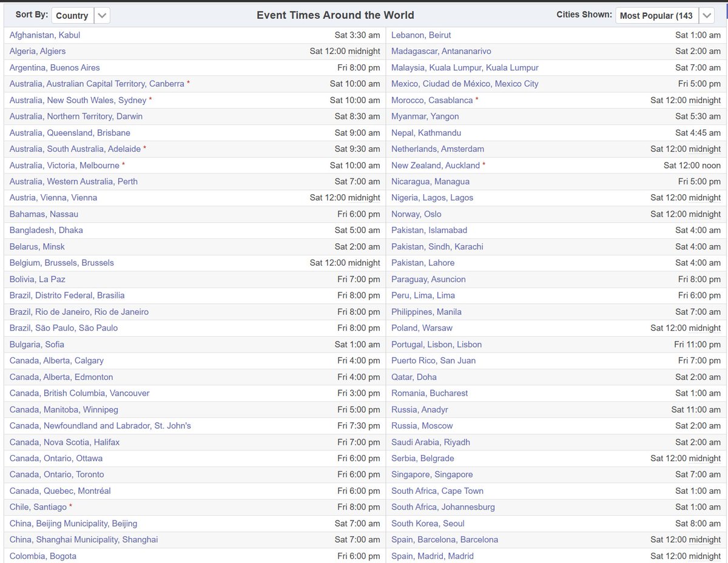Screen dimensions: 728x563
Task: Open the Mexico, Mexico City link
Action: (x=465, y=84)
